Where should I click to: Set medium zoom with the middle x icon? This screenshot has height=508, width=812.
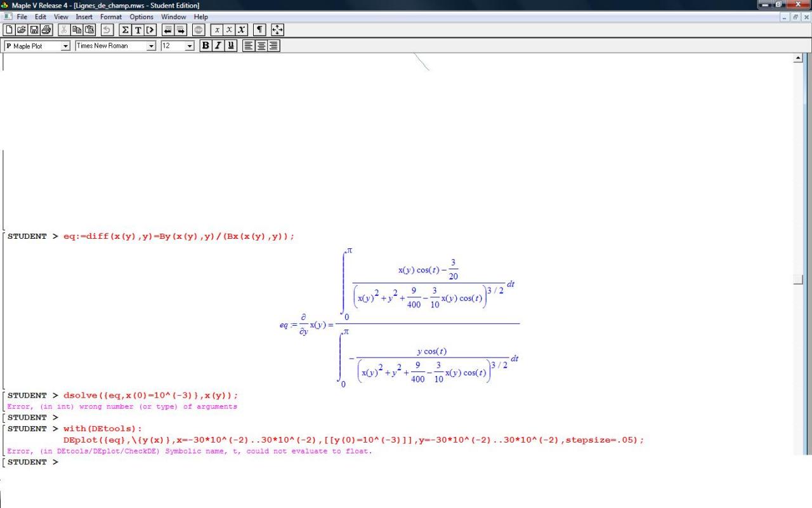(230, 30)
